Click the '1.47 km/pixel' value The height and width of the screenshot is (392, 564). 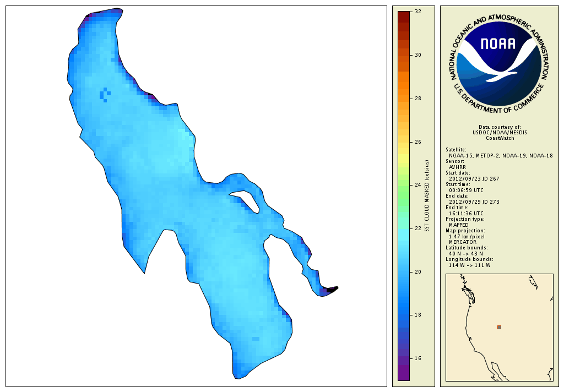click(467, 237)
